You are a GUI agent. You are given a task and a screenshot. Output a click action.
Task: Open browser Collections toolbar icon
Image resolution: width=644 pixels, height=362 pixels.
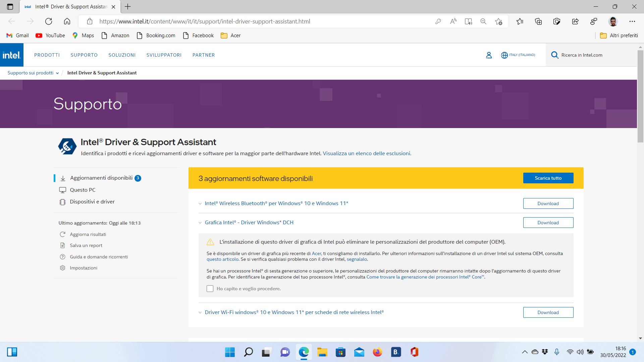pyautogui.click(x=538, y=21)
